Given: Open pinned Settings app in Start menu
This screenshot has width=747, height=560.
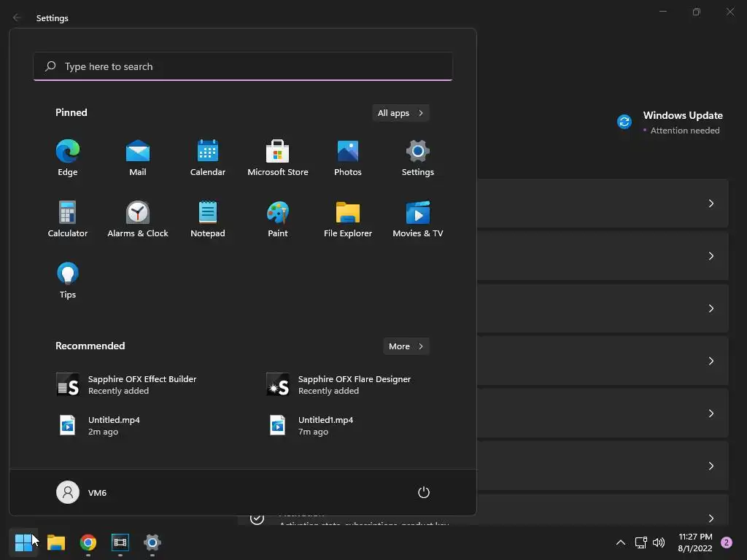Looking at the screenshot, I should tap(418, 158).
